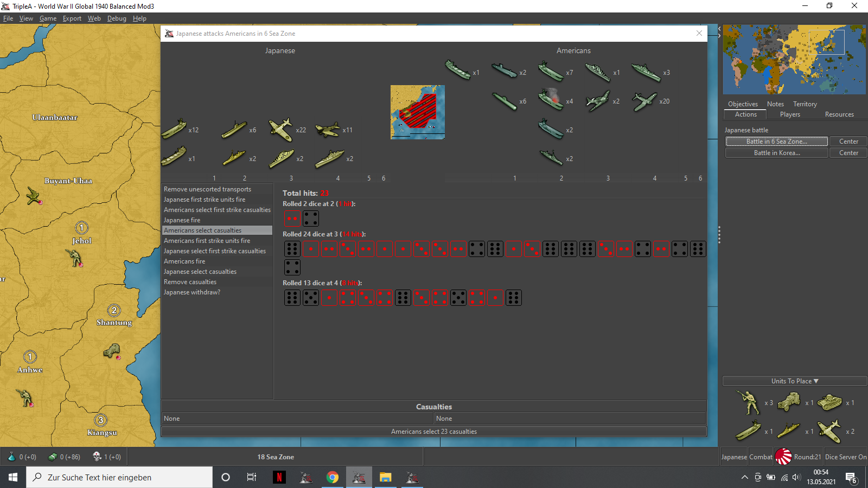Select the Americans select casualties step
The height and width of the screenshot is (488, 868).
coord(217,230)
